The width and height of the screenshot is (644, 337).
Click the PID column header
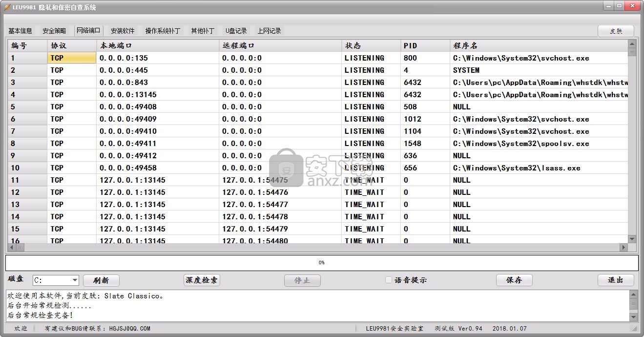pos(425,45)
